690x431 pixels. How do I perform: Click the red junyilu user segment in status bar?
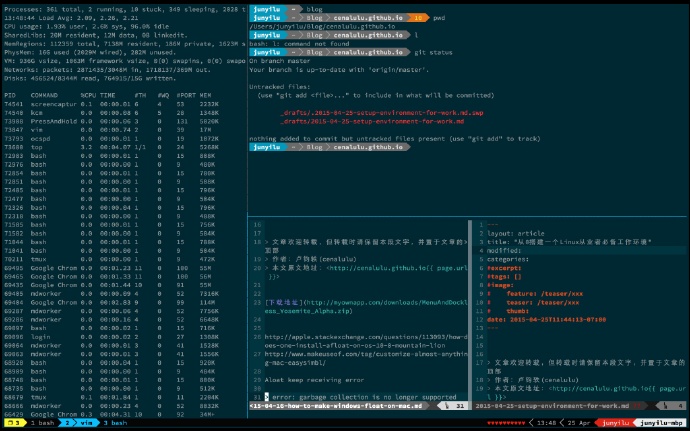click(615, 423)
